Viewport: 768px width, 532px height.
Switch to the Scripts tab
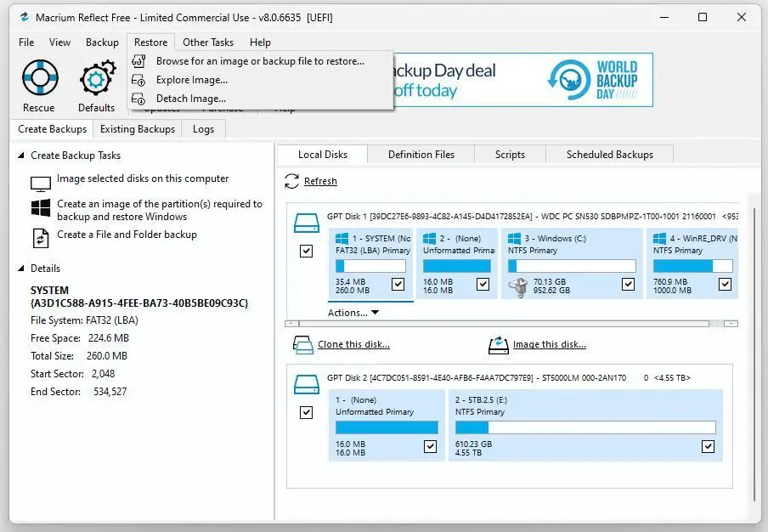coord(510,155)
